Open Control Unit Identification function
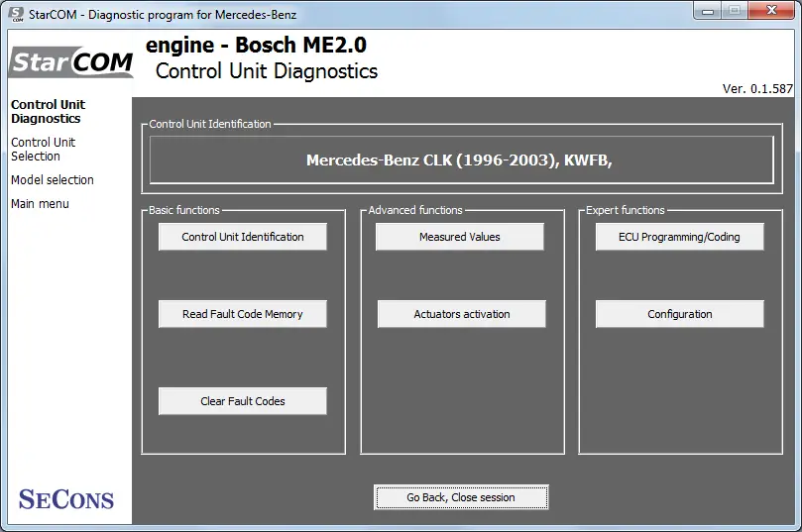 tap(243, 237)
